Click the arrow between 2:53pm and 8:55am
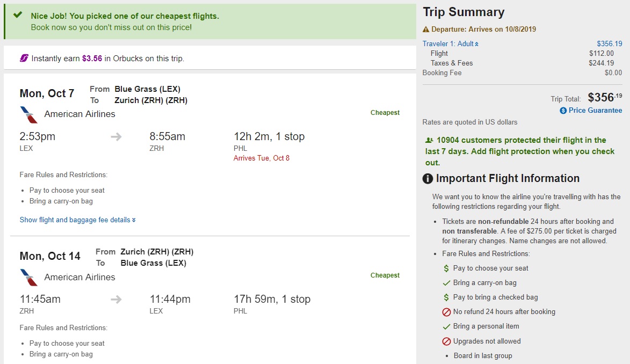The image size is (630, 364). tap(116, 137)
